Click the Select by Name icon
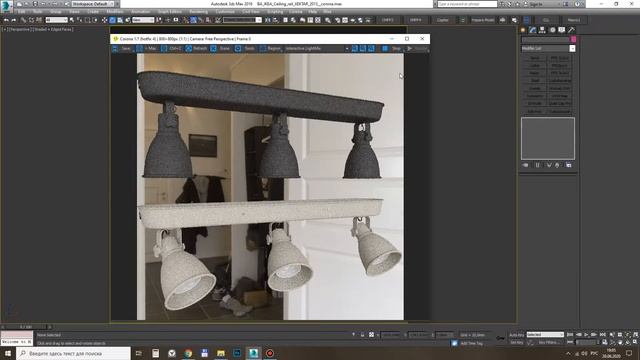This screenshot has height=360, width=640. (x=79, y=20)
